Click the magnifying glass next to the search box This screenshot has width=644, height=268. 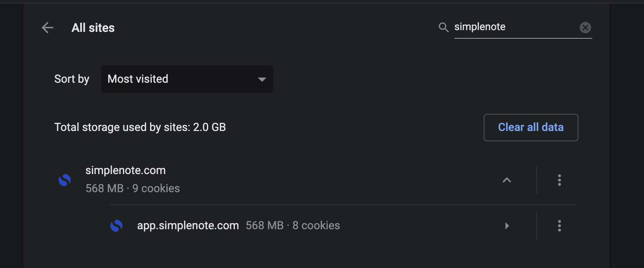[x=443, y=27]
